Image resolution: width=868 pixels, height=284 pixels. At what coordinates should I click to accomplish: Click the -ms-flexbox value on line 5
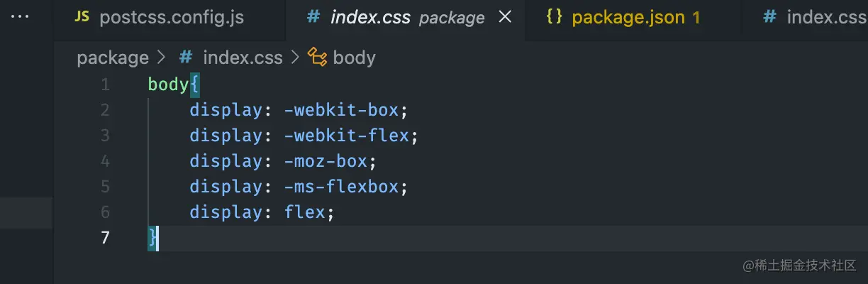tap(343, 187)
